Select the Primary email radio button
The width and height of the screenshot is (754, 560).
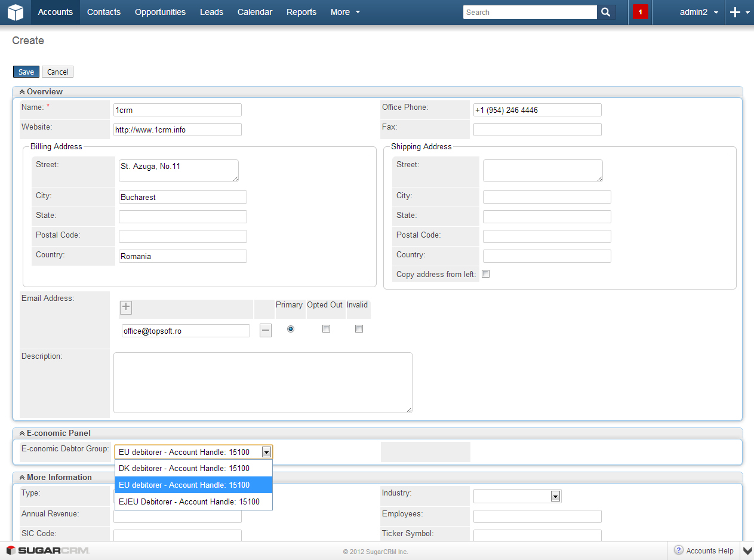coord(291,329)
